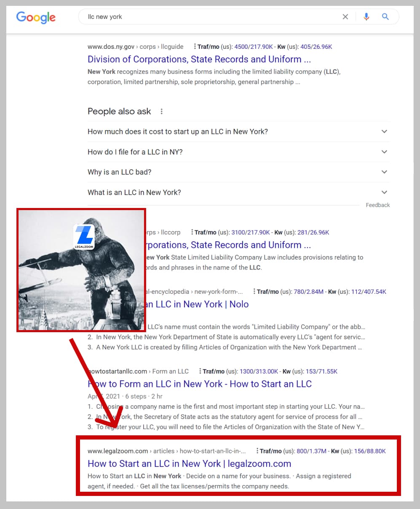Viewport: 420px width, 509px height.
Task: Click the 3100/217.90K traffic value on the llccorp result
Action: (x=251, y=232)
